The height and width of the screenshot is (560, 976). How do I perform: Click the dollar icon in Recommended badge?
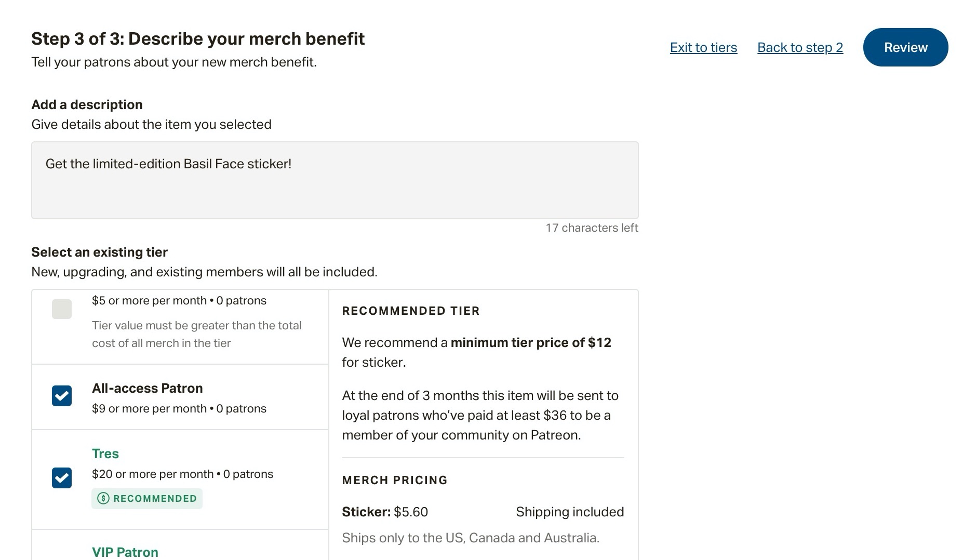pyautogui.click(x=103, y=499)
